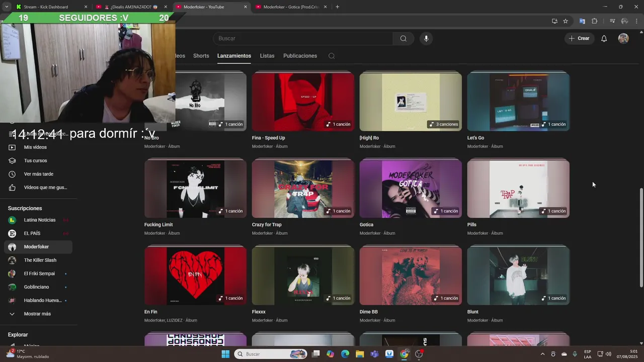Open the Fina - Speed Up thumbnail
This screenshot has height=362, width=644.
click(x=303, y=102)
